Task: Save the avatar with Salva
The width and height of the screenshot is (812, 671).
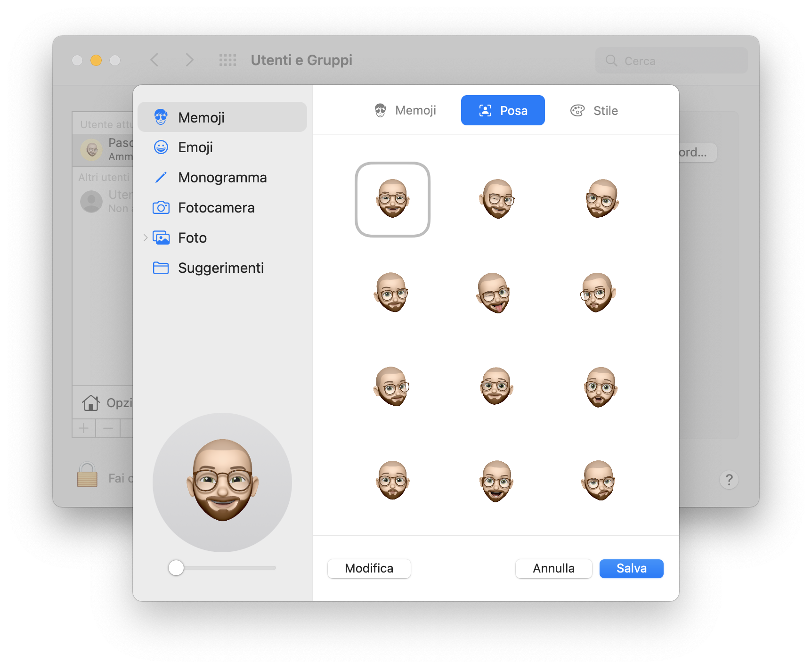Action: point(631,568)
